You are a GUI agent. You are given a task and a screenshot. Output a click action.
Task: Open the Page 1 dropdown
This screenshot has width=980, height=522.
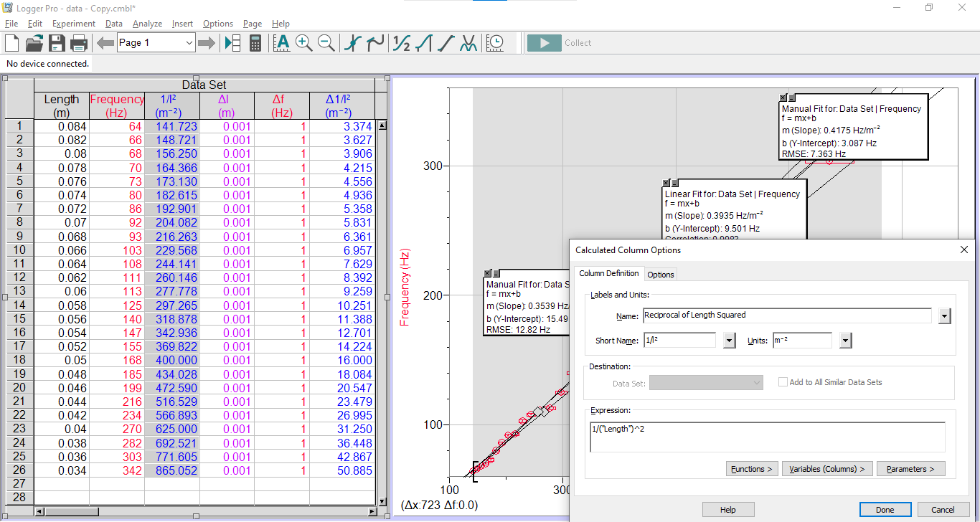point(189,43)
